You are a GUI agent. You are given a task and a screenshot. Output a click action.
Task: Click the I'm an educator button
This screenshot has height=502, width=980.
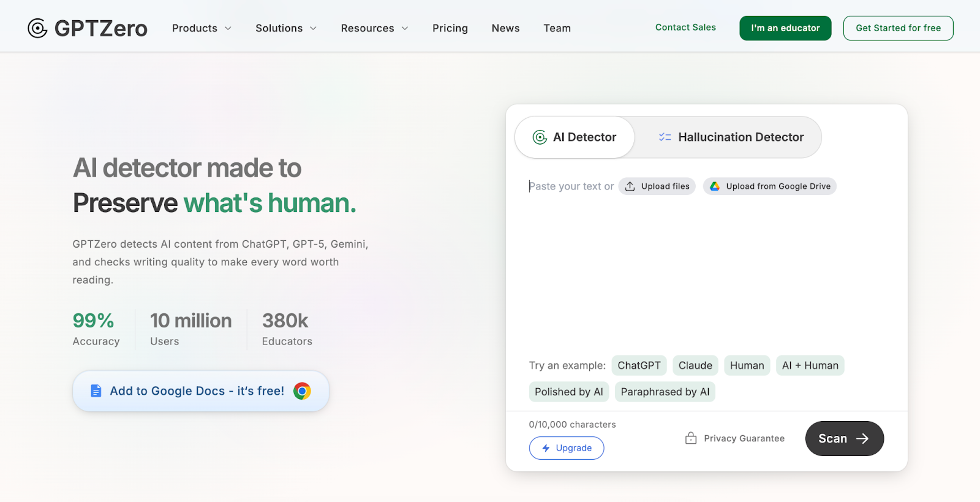click(785, 28)
